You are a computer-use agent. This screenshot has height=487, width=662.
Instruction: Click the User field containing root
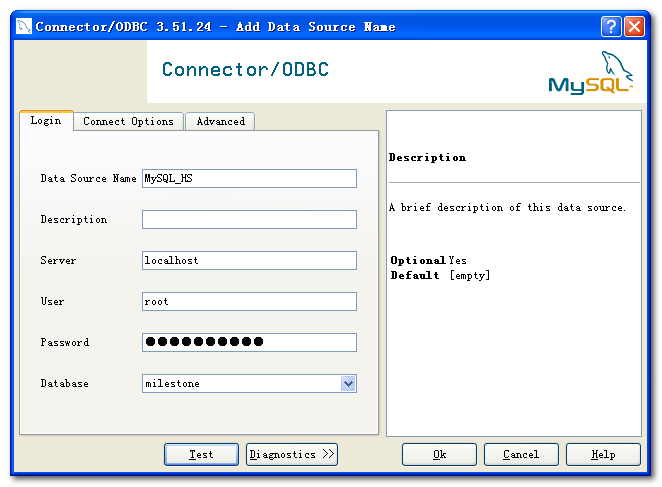click(249, 301)
